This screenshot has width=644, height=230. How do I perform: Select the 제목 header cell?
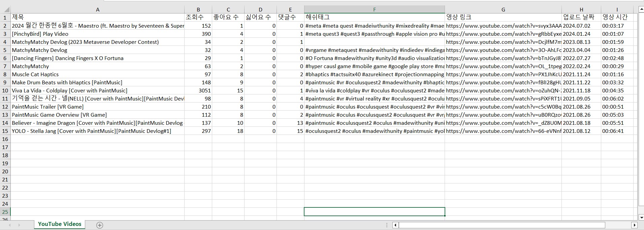pos(98,17)
